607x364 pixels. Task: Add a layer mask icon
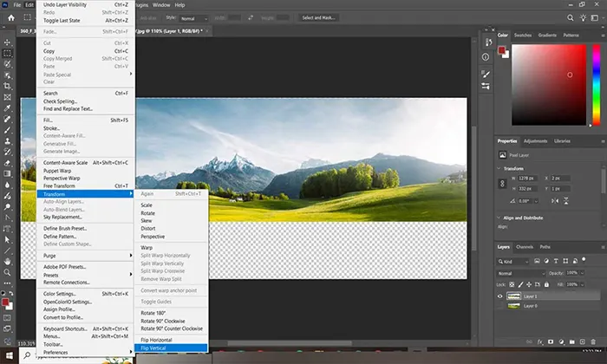[x=551, y=342]
